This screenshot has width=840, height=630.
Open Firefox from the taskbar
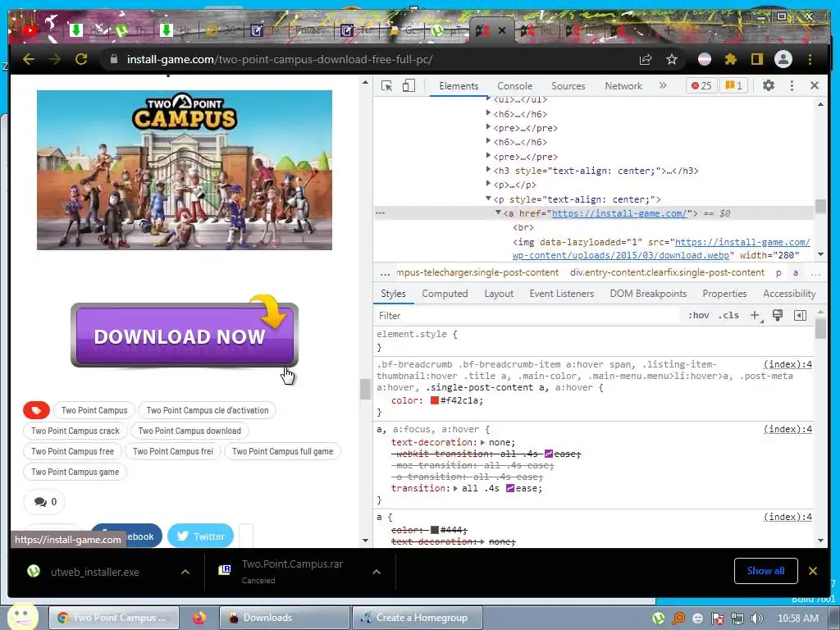coord(199,618)
